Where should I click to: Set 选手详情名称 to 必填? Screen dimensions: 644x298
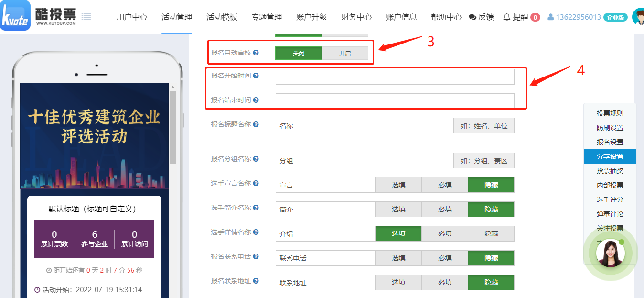tap(445, 233)
